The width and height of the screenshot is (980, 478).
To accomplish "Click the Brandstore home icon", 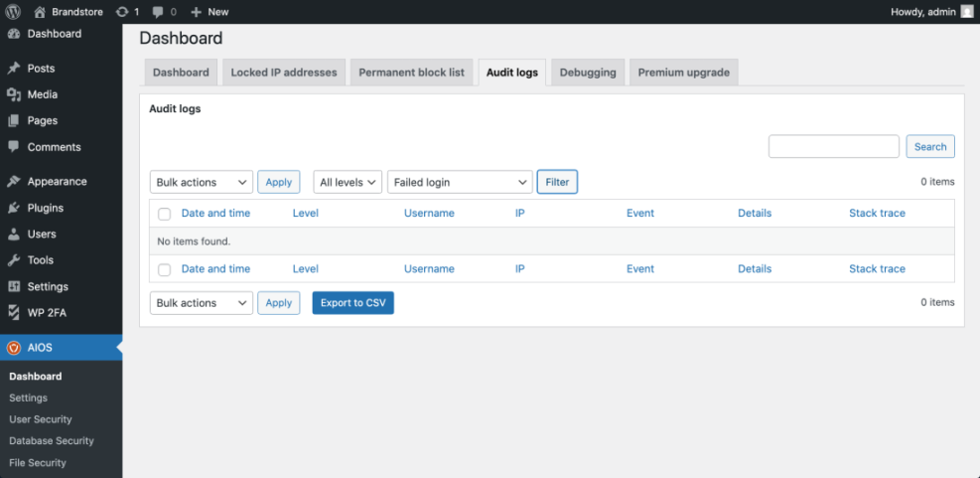I will (x=40, y=11).
